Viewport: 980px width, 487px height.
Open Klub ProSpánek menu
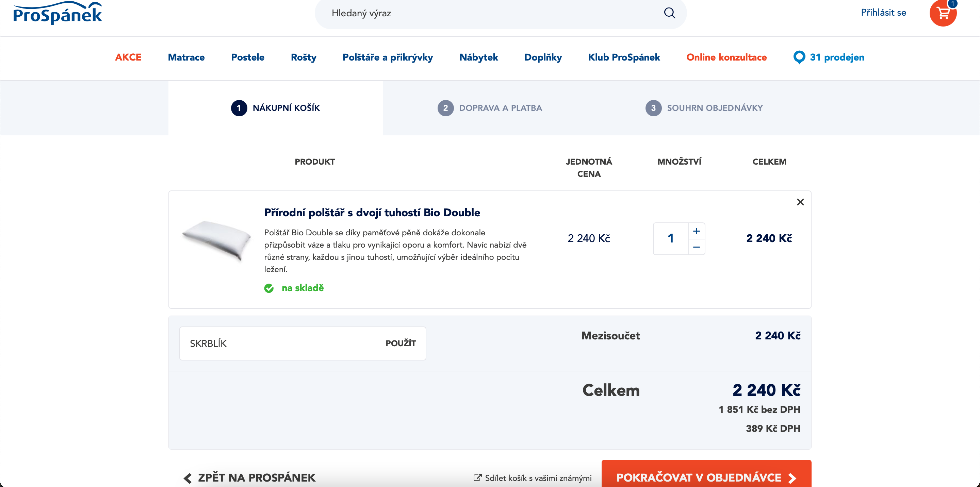(624, 57)
